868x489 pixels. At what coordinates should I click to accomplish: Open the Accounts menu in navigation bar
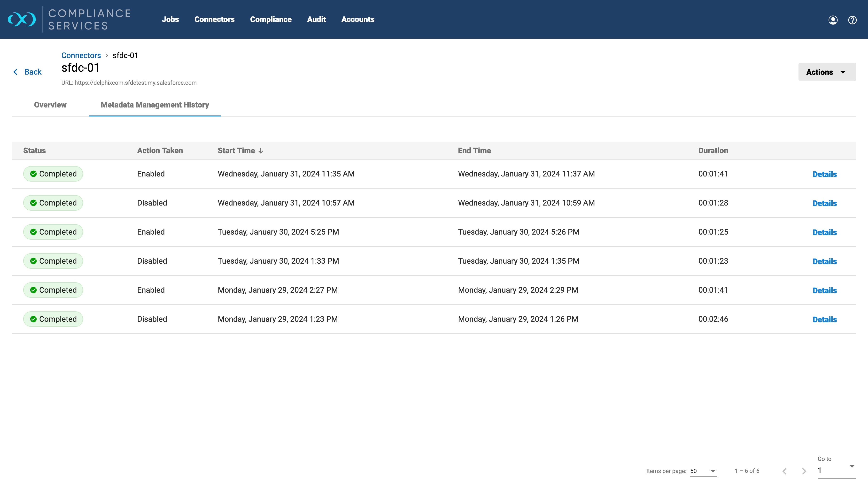pyautogui.click(x=357, y=20)
